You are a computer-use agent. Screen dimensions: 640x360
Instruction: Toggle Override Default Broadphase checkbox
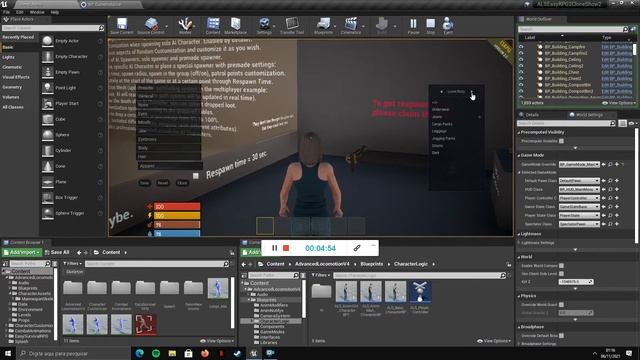562,336
